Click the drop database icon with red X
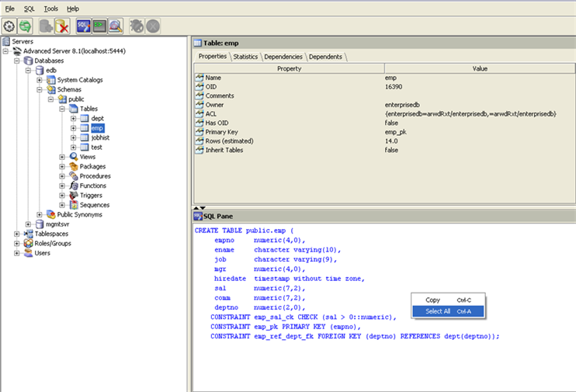This screenshot has width=576, height=392. pyautogui.click(x=62, y=26)
